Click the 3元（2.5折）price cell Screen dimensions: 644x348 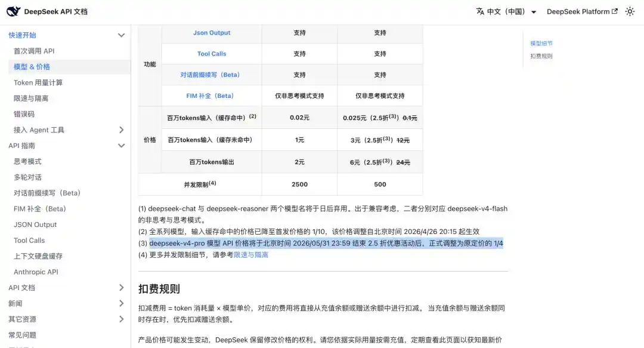point(380,140)
